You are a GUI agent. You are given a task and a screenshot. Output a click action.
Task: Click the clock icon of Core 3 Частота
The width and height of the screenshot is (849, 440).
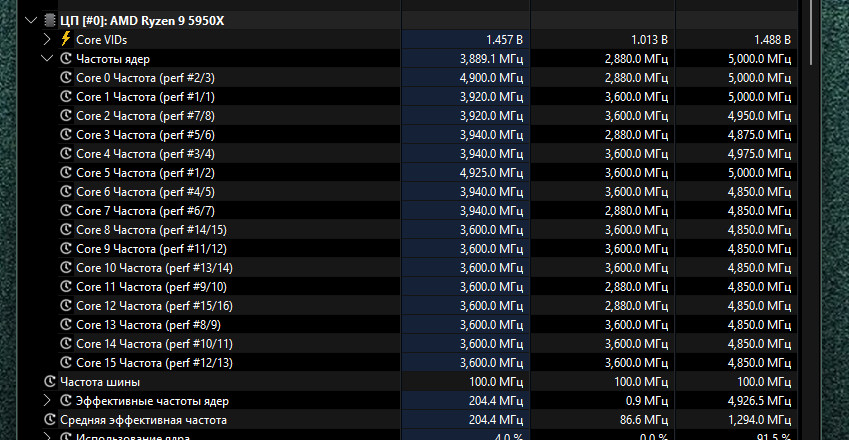click(66, 134)
